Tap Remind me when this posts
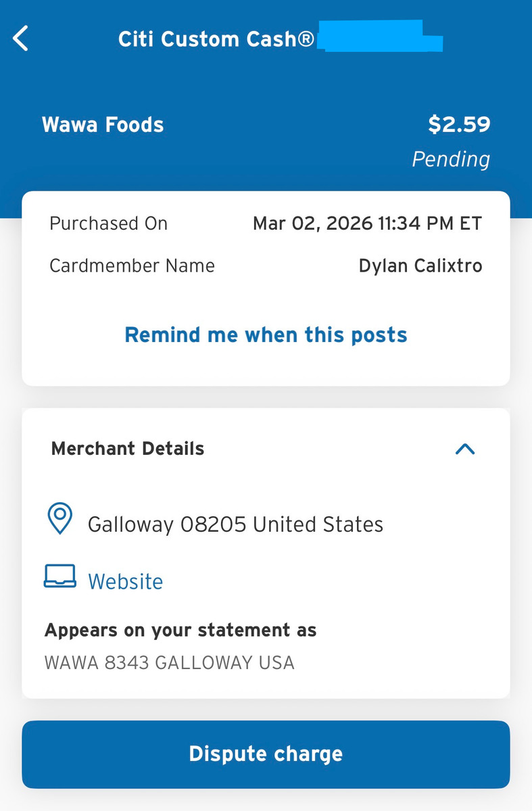This screenshot has width=532, height=811. pos(266,335)
